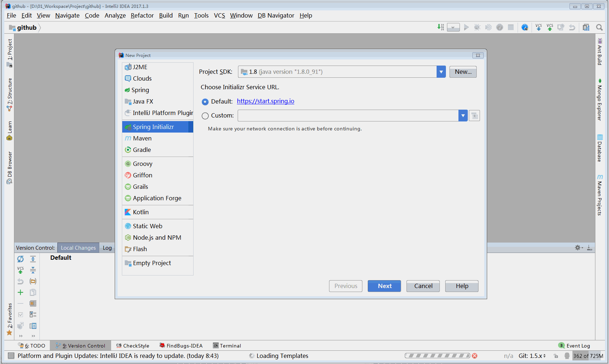Open the DB Navigator menu
Image resolution: width=609 pixels, height=364 pixels.
pos(276,15)
